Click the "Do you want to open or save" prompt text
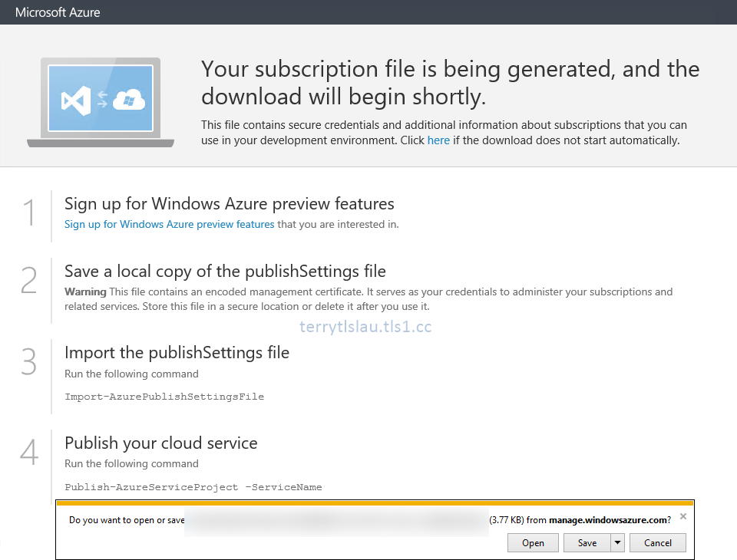Screen dimensions: 737x560 coord(127,520)
